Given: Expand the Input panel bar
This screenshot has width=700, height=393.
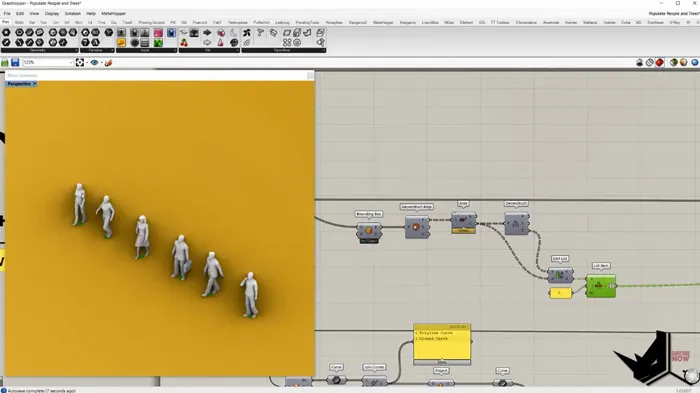Looking at the screenshot, I should [146, 50].
